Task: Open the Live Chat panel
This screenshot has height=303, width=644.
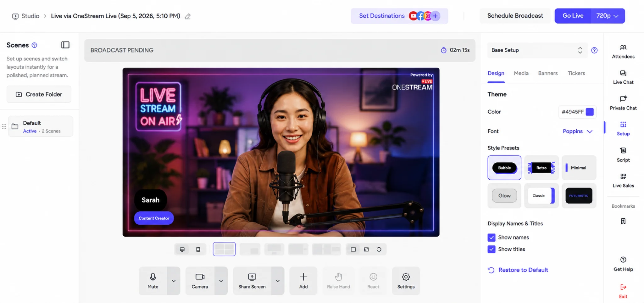Action: coord(623,77)
